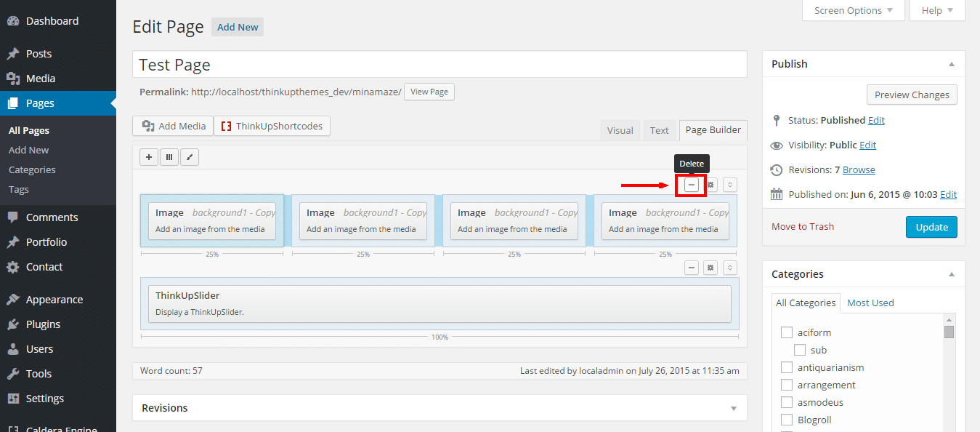The image size is (980, 432).
Task: Expand the Help dropdown panel
Action: tap(937, 10)
